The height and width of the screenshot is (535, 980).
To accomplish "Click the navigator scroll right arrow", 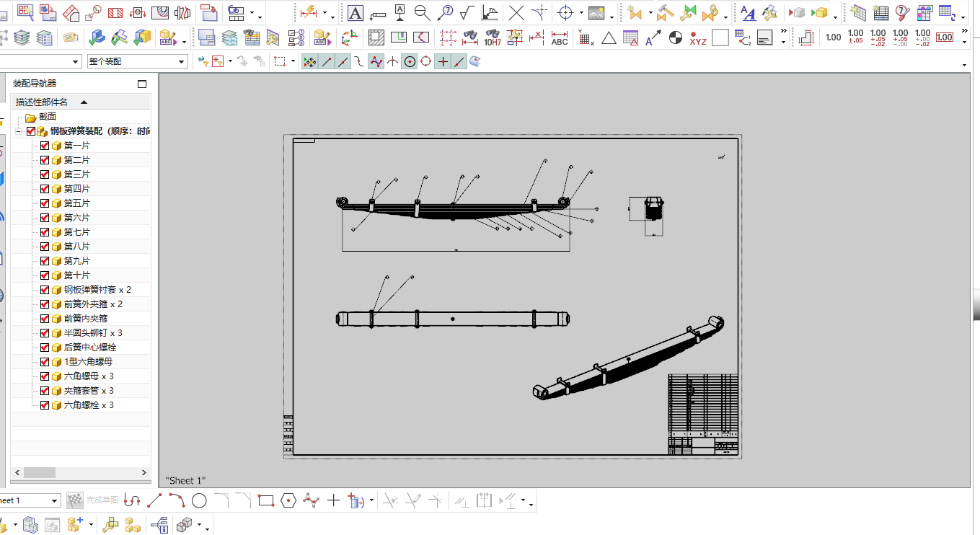I will [x=144, y=472].
